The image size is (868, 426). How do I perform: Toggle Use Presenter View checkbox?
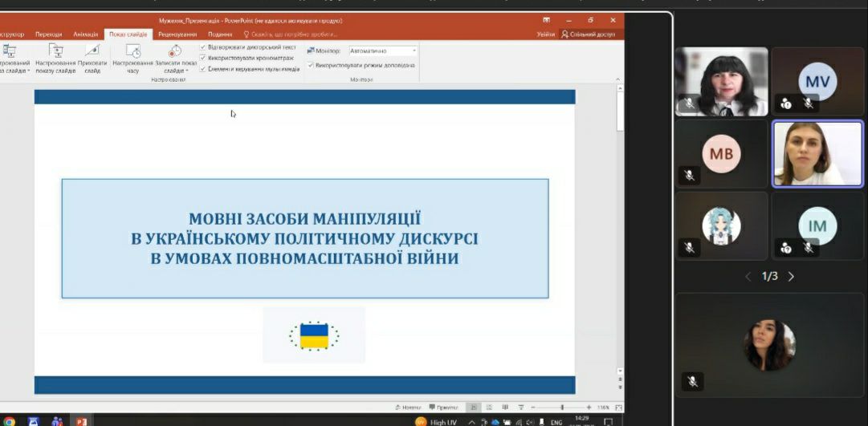[311, 65]
